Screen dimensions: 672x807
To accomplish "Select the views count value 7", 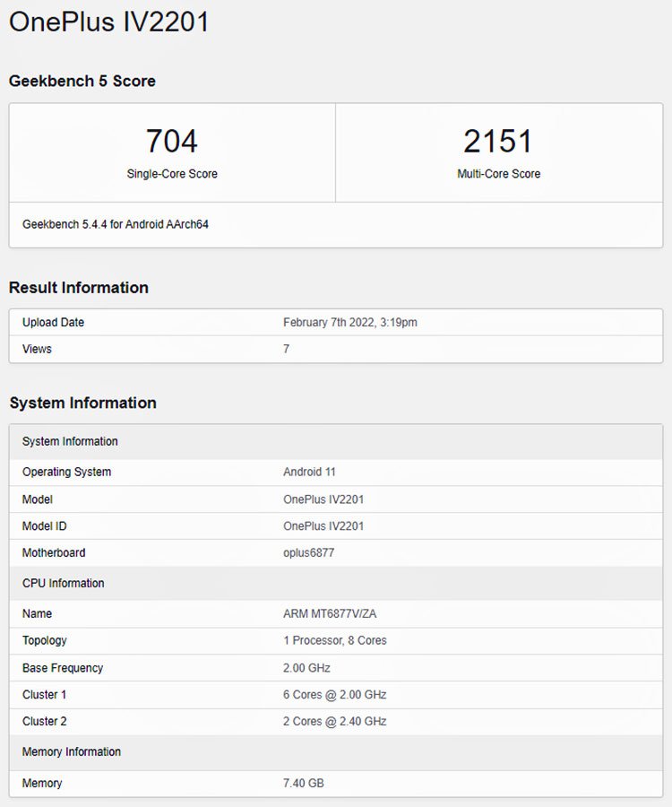I will [287, 349].
